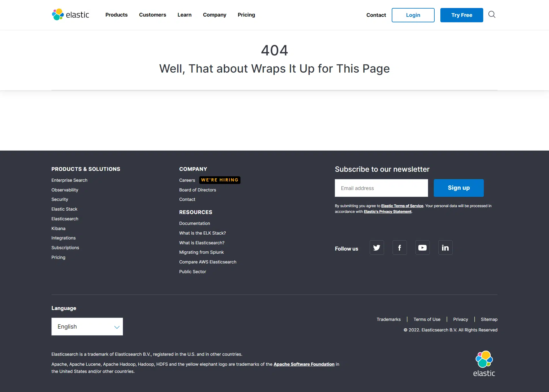Open the Kibana footer link
Screen dimensions: 549x392
[x=58, y=229]
